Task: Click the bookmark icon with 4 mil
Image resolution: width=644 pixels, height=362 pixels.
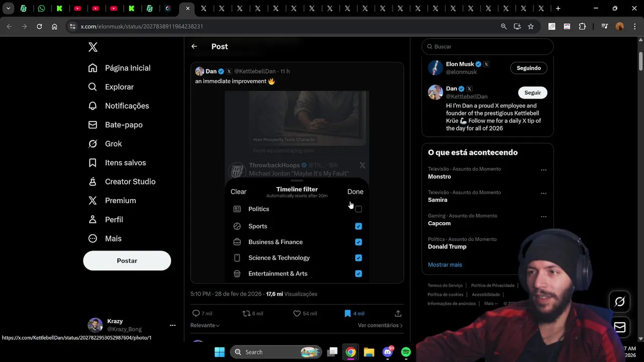Action: pyautogui.click(x=347, y=313)
